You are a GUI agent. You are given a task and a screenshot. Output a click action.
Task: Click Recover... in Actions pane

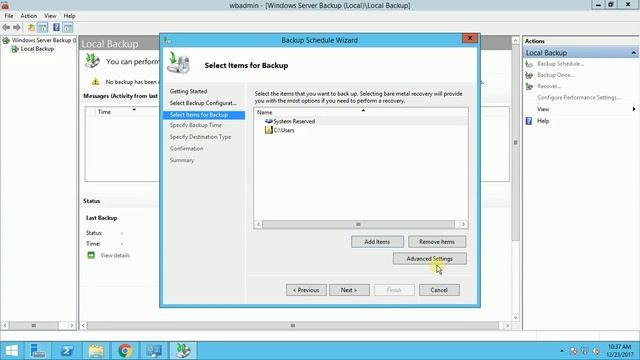coord(549,86)
